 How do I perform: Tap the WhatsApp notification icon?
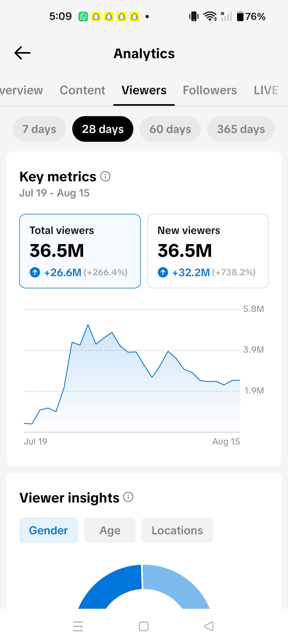click(83, 17)
